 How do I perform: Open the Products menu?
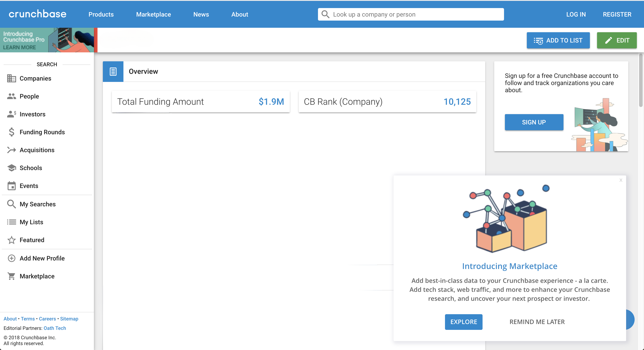(101, 14)
